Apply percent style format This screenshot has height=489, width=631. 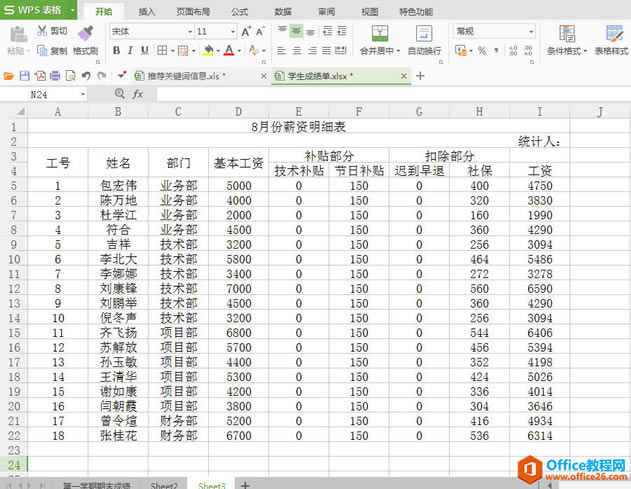tap(482, 51)
